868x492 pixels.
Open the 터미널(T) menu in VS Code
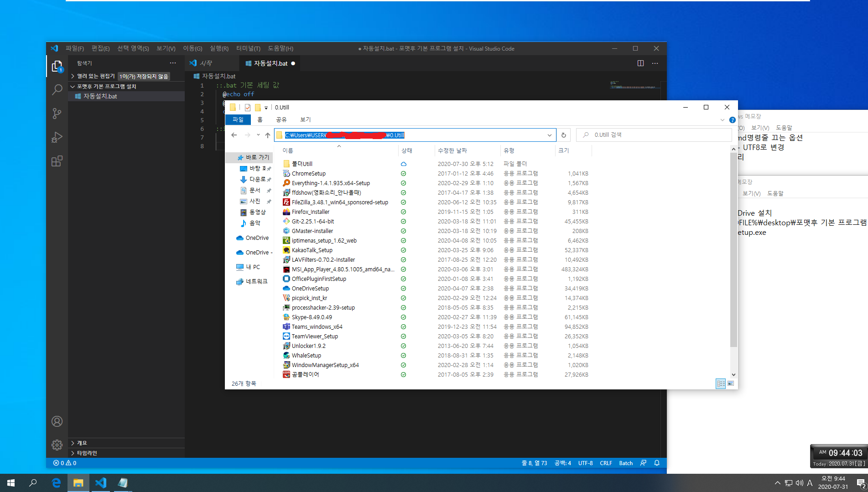click(248, 48)
